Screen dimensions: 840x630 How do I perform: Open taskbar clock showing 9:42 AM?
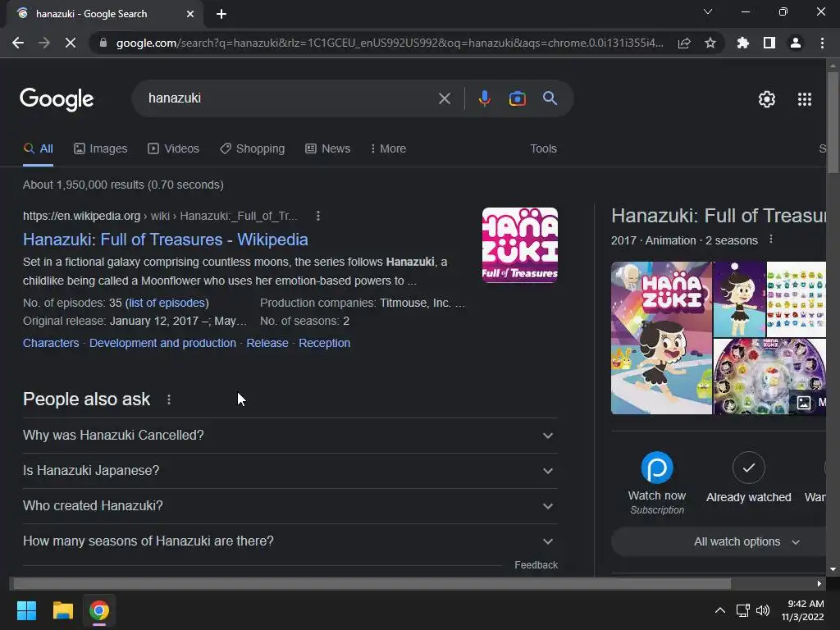tap(803, 610)
